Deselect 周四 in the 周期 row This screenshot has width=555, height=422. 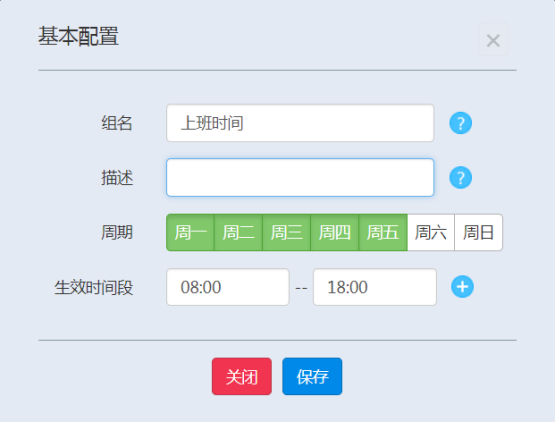[335, 233]
